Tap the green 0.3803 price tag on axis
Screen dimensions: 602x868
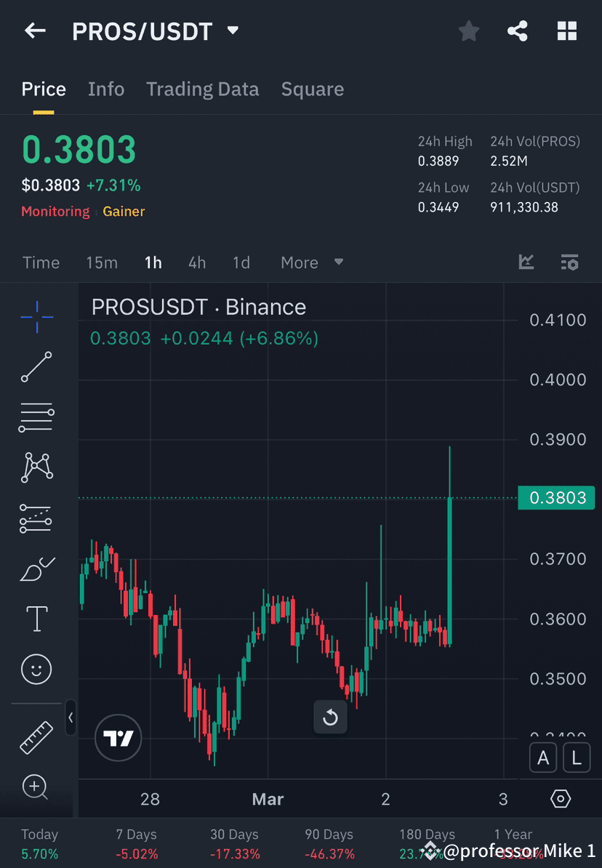(555, 497)
